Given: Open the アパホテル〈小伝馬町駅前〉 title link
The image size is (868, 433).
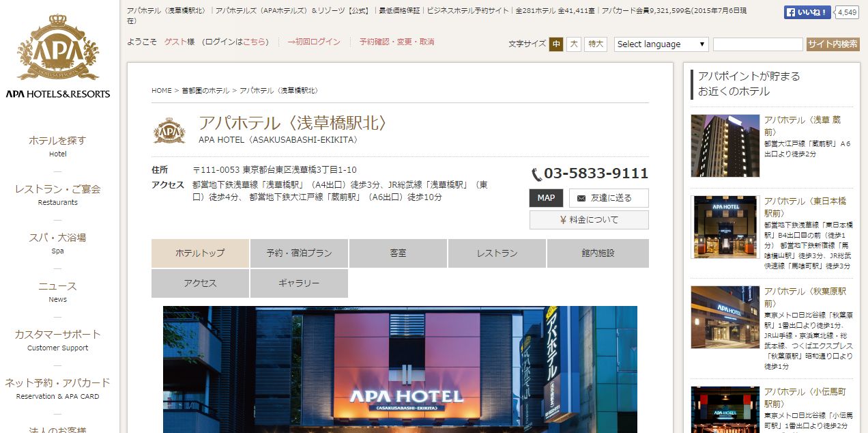Looking at the screenshot, I should (805, 398).
